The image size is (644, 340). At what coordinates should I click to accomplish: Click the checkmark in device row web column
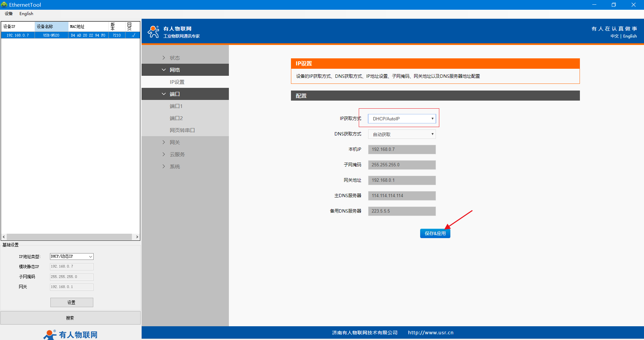133,35
